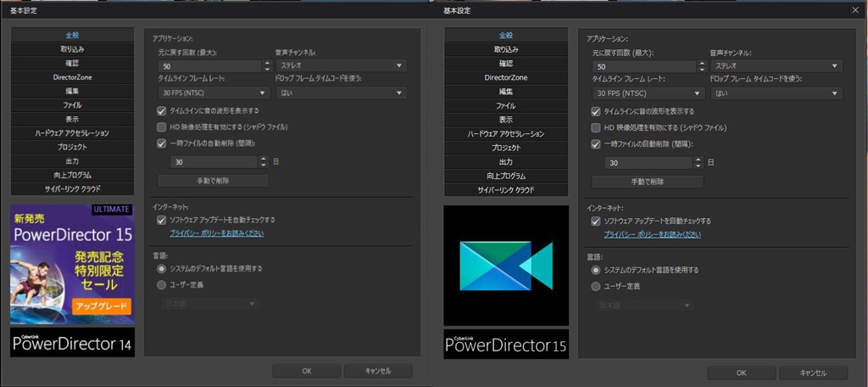Enable HD 映像処理 checkbox in PowerDirector 15 window
Screen dimensions: 868x387
click(596, 127)
